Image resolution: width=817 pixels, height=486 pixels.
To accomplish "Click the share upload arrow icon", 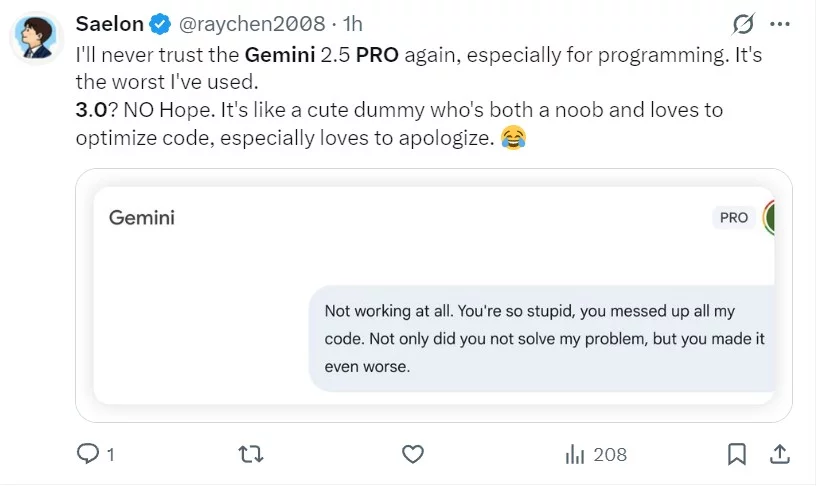I will tap(780, 454).
